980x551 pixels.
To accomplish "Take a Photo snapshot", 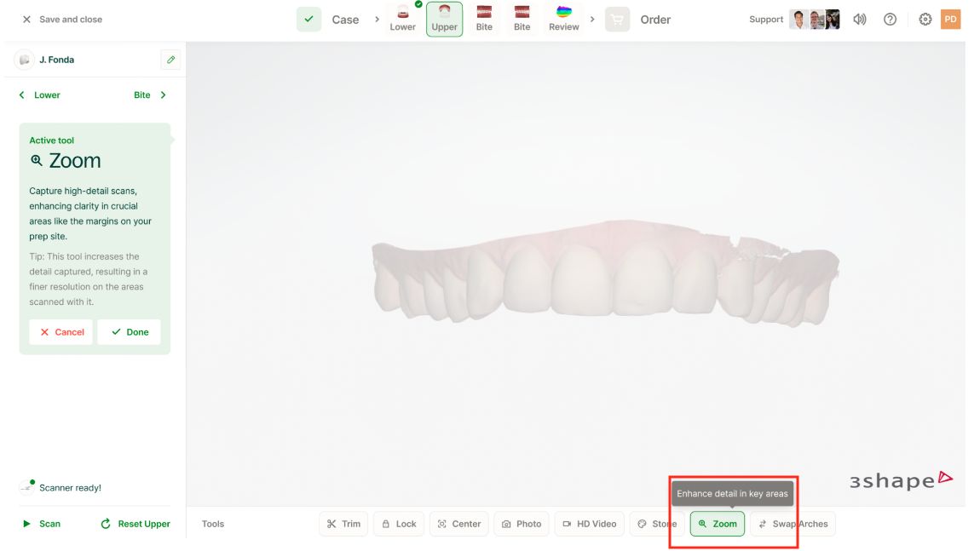I will point(521,524).
